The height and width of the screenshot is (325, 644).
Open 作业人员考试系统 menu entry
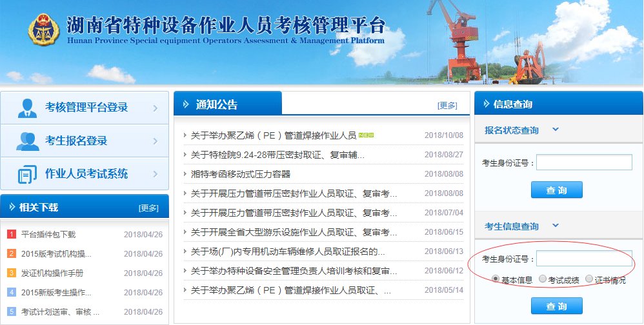click(85, 173)
